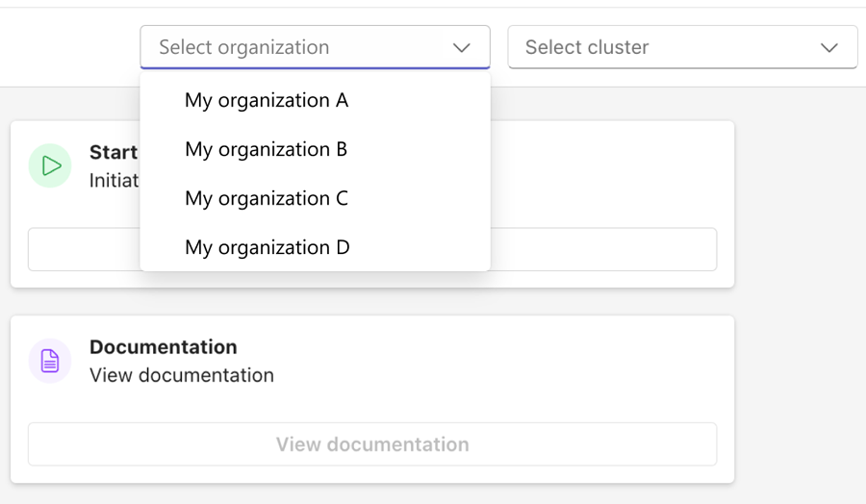Collapse the organization list via its chevron arrow
Screen dimensions: 866x504
pos(462,47)
